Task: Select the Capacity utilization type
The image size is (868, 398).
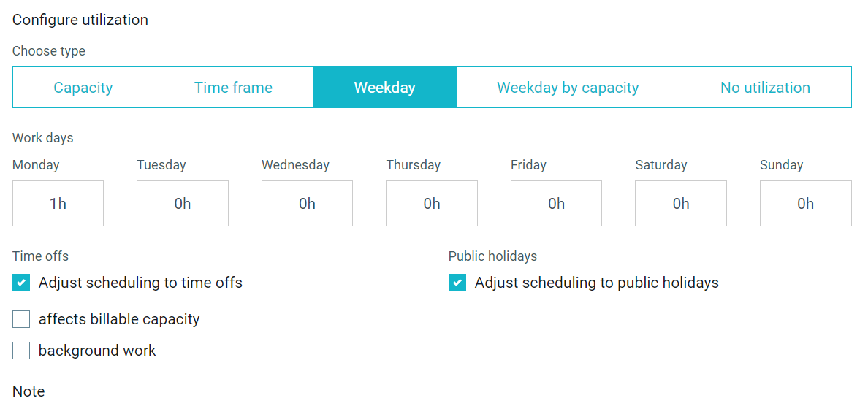Action: pyautogui.click(x=83, y=88)
